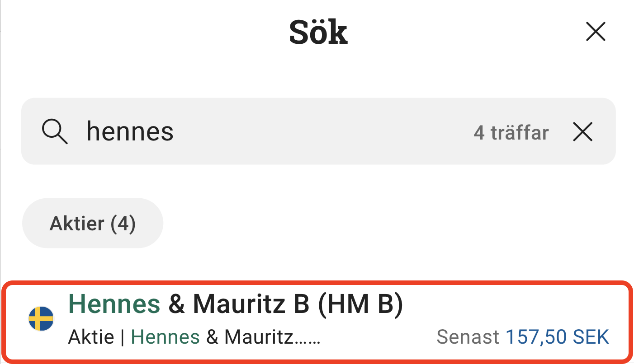Click green highlighted "Hennes" in result title
Screen dimensions: 634x364
[x=114, y=304]
